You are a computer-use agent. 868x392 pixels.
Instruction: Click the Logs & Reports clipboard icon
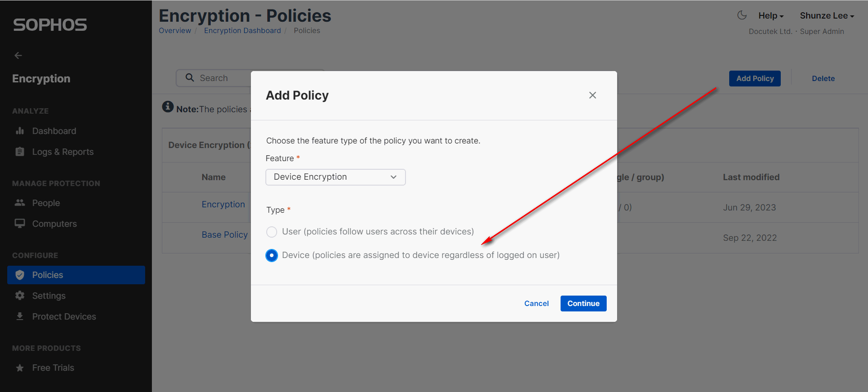[20, 152]
